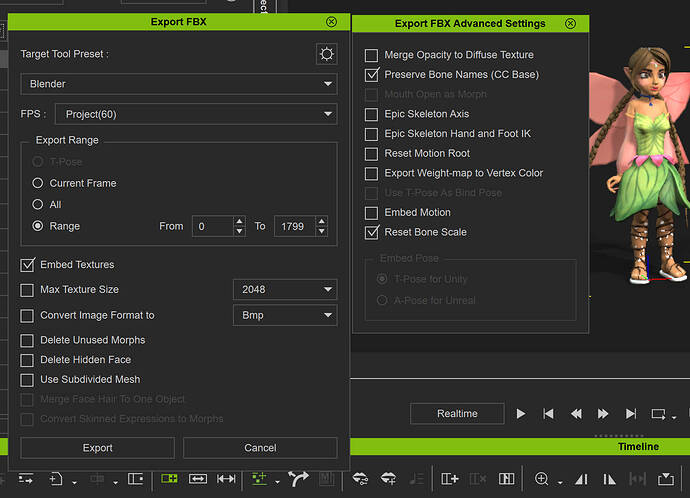The width and height of the screenshot is (690, 498).
Task: Click the lips with plus icon
Action: (388, 479)
